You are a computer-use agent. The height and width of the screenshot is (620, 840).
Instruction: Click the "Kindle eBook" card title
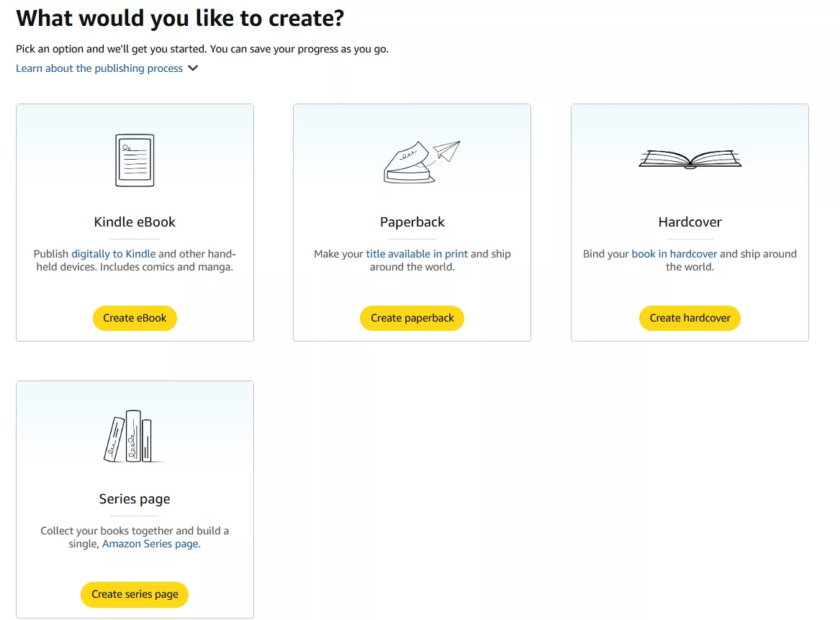[135, 222]
